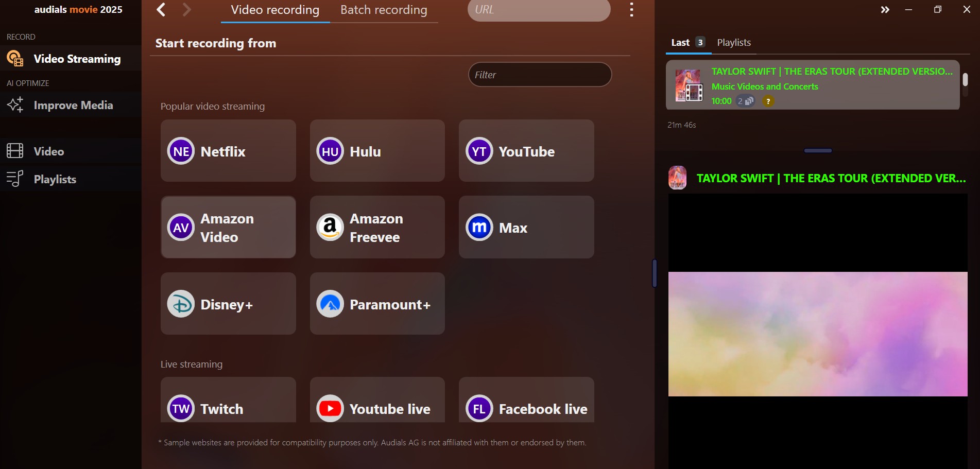Image resolution: width=980 pixels, height=469 pixels.
Task: Click the Facebook live FL icon
Action: pyautogui.click(x=479, y=408)
